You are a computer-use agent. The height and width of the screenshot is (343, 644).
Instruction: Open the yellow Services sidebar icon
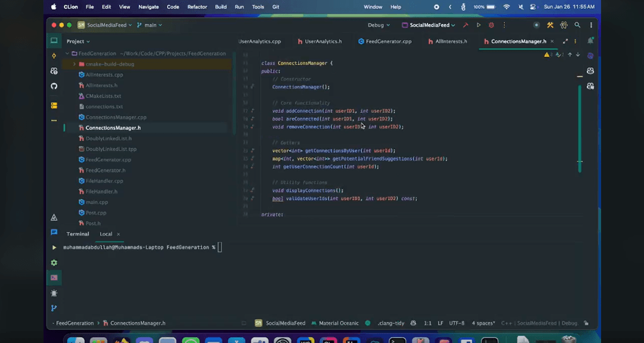click(x=54, y=106)
